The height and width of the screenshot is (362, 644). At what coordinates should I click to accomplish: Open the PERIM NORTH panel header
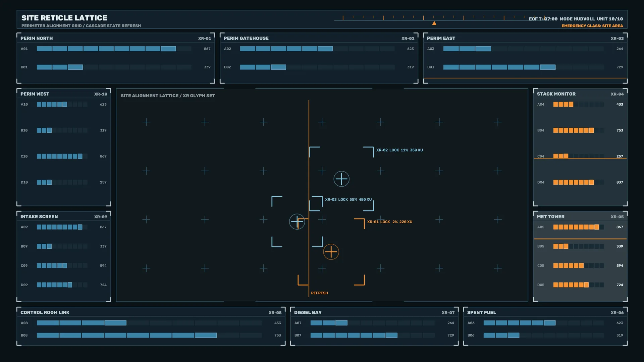[x=116, y=38]
